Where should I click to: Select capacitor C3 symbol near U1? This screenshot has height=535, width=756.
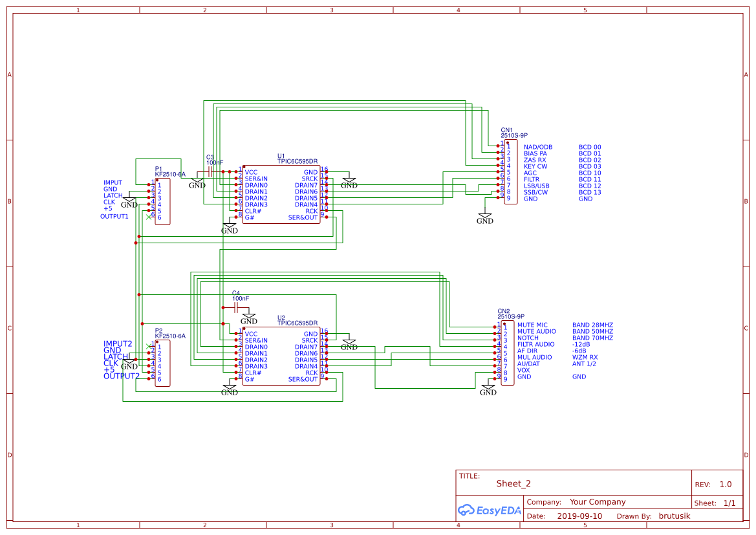click(211, 171)
